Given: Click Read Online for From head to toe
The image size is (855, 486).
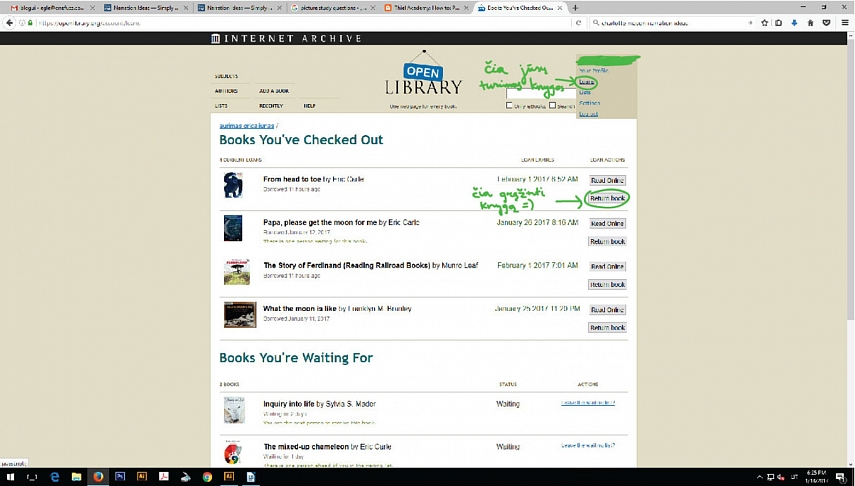Looking at the screenshot, I should tap(607, 181).
